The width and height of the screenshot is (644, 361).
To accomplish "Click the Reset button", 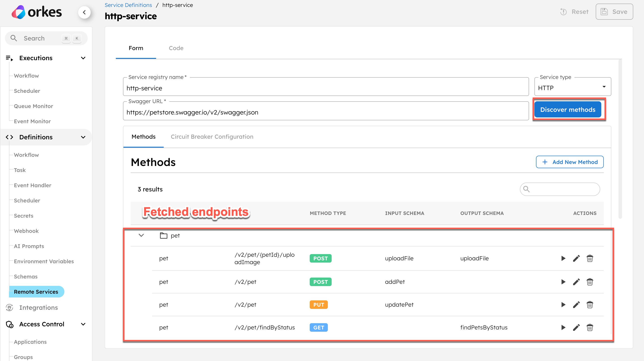I will coord(574,12).
